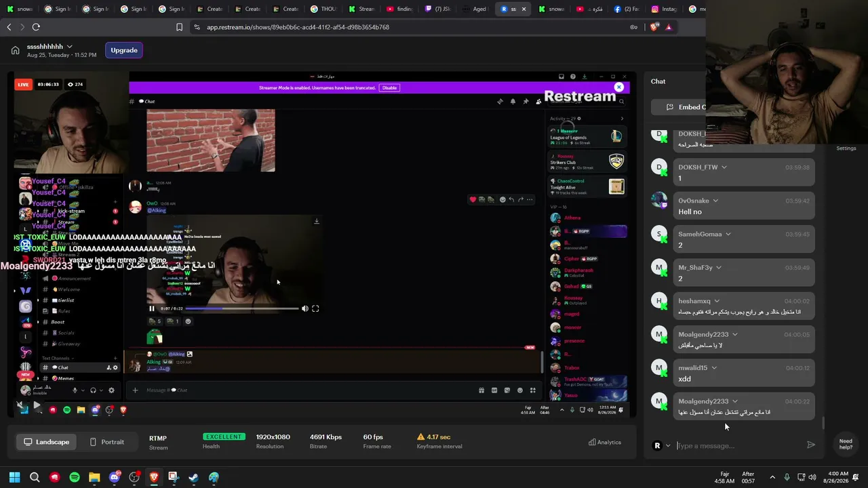Viewport: 868px width, 488px height.
Task: Open Brave Shields icon in address bar
Action: pyautogui.click(x=654, y=27)
